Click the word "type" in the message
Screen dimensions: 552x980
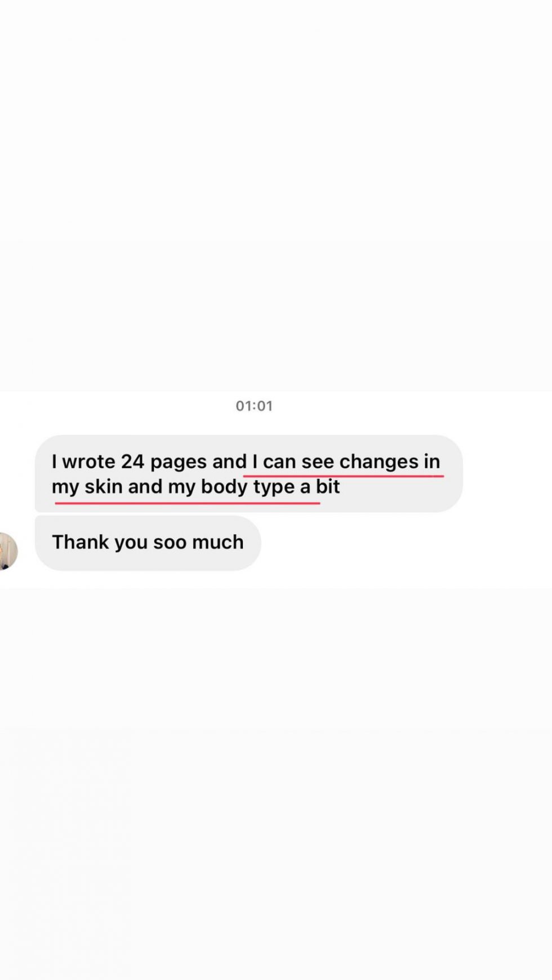click(x=274, y=487)
